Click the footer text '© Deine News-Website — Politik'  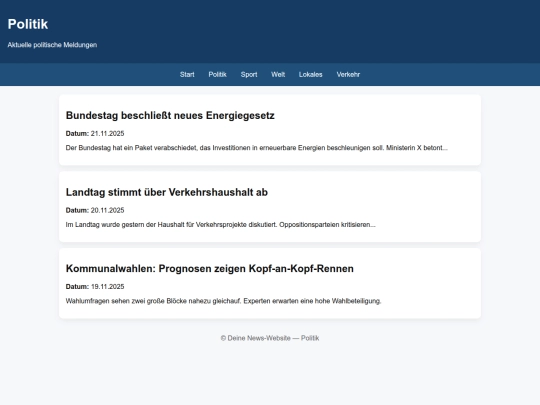pos(270,338)
